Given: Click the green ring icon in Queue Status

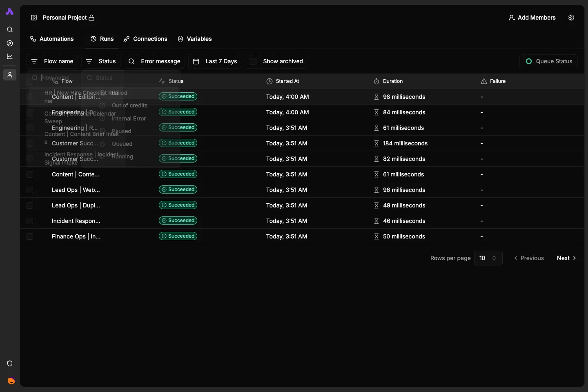Looking at the screenshot, I should point(529,61).
